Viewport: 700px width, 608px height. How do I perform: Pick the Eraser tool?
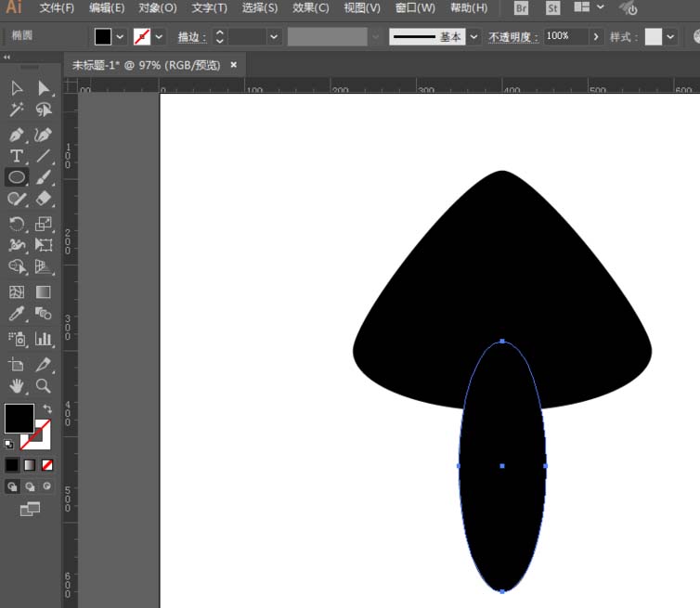44,199
